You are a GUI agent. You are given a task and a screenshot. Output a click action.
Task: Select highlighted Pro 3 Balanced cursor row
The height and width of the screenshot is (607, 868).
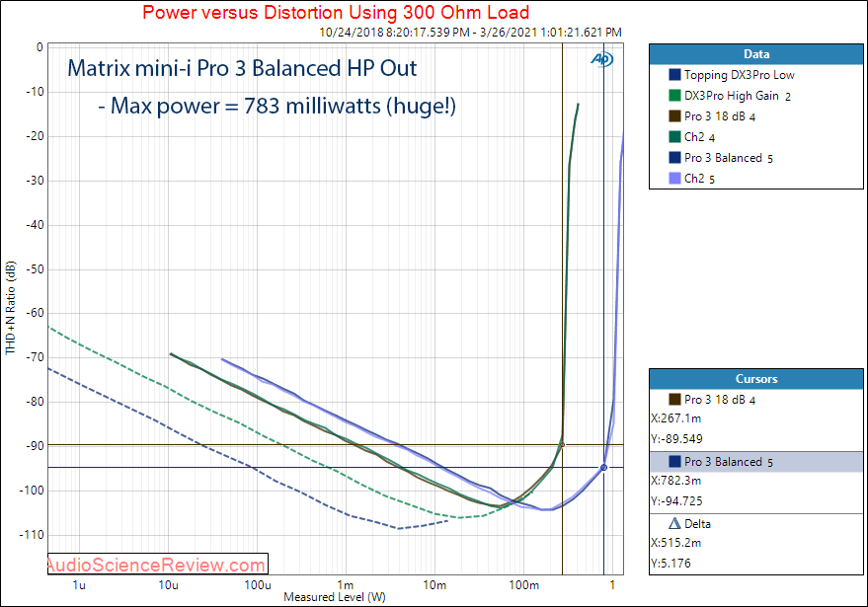pos(756,462)
